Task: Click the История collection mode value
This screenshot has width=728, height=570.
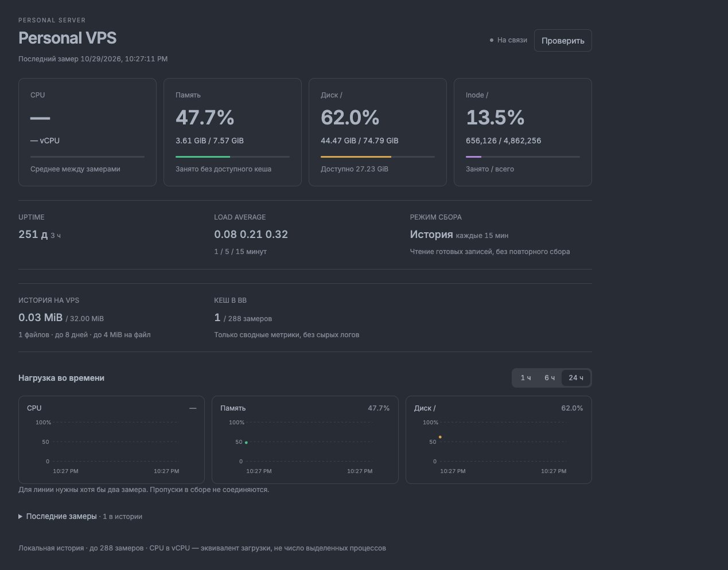Action: (x=431, y=234)
